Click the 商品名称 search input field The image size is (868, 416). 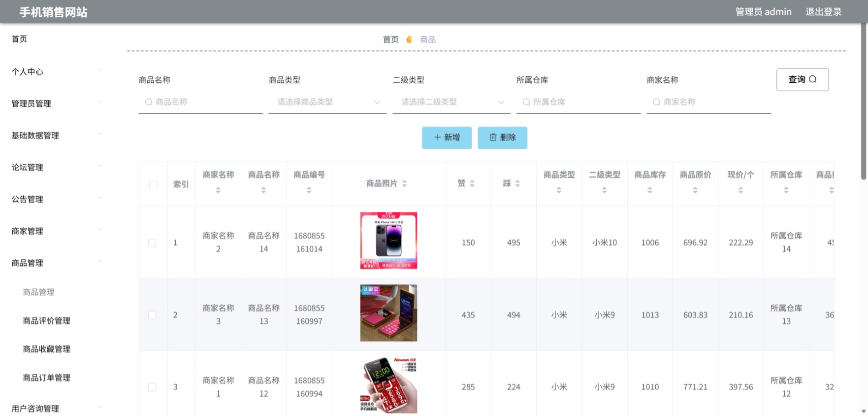(201, 102)
